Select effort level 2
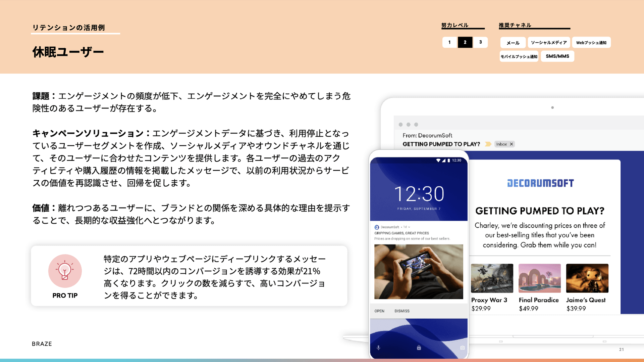644x362 pixels. tap(465, 42)
